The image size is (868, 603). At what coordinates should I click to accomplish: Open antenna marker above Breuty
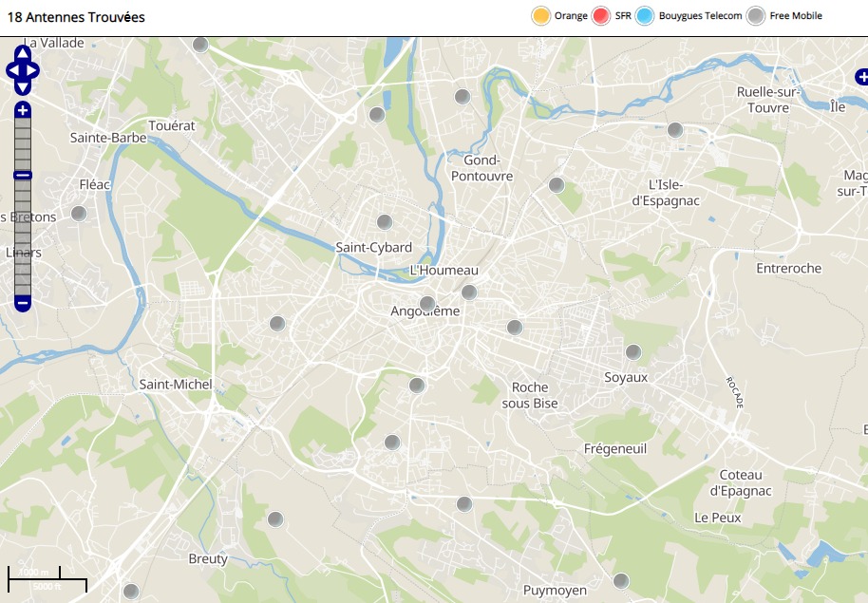(275, 519)
